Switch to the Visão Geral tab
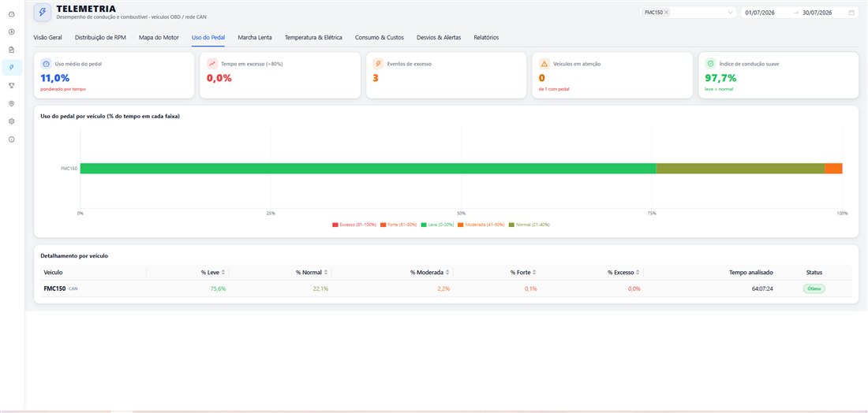This screenshot has height=413, width=868. 47,38
